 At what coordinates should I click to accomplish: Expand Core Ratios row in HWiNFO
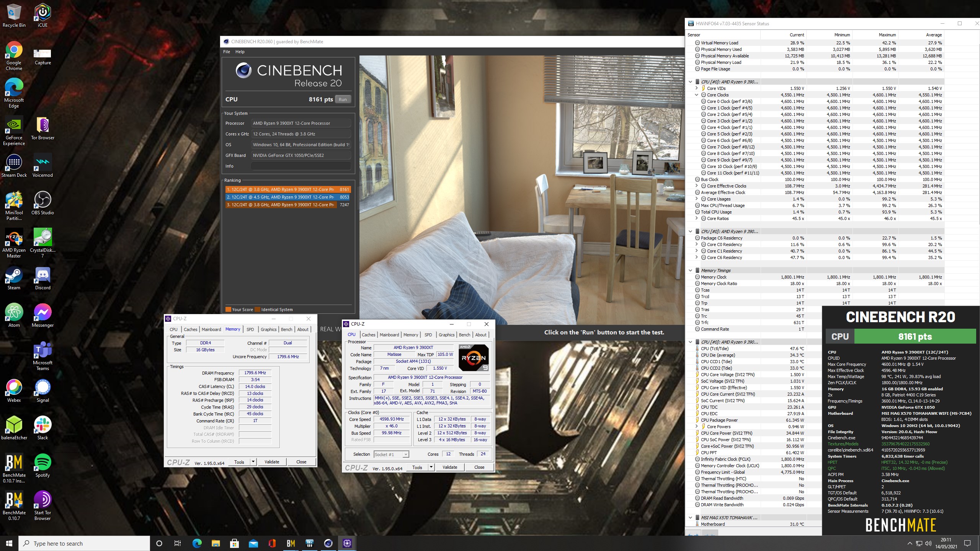point(697,218)
